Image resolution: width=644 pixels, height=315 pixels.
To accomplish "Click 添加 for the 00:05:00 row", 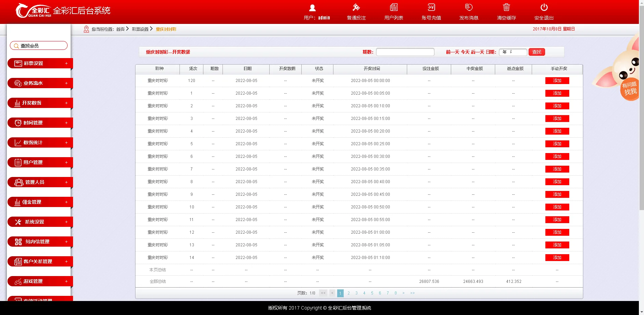I will tap(557, 93).
